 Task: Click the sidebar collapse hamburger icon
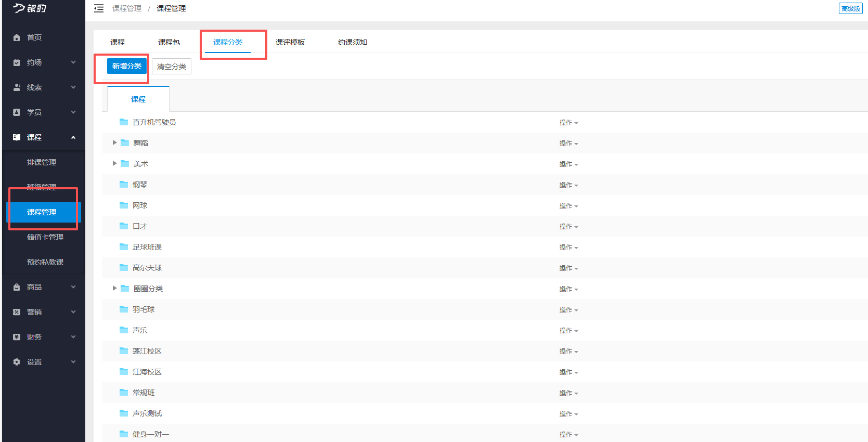[x=99, y=8]
